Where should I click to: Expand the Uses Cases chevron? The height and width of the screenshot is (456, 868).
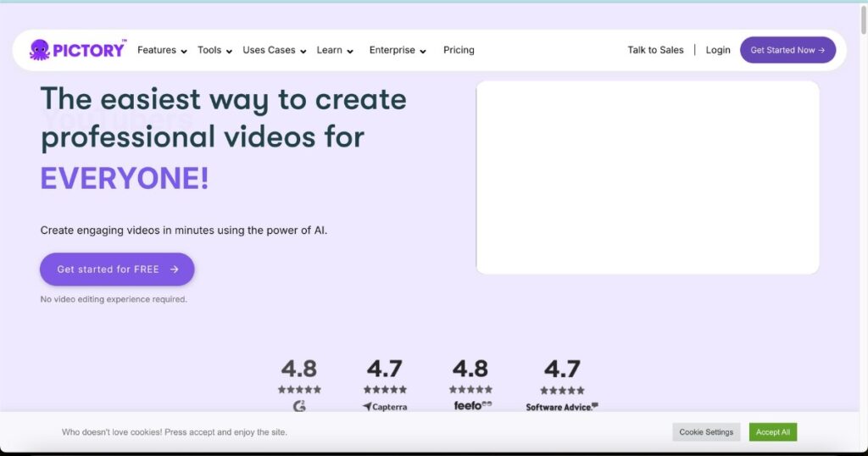pyautogui.click(x=303, y=51)
